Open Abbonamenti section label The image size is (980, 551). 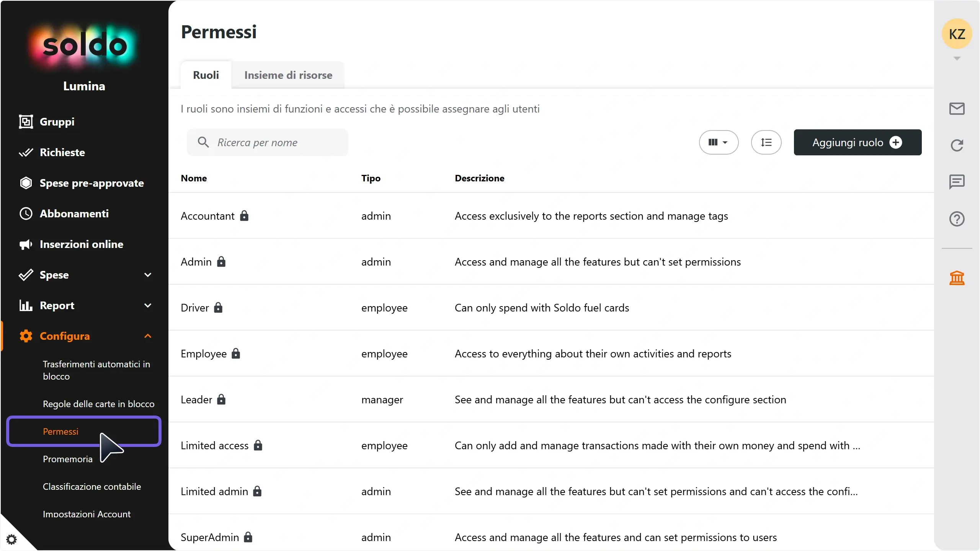tap(74, 214)
